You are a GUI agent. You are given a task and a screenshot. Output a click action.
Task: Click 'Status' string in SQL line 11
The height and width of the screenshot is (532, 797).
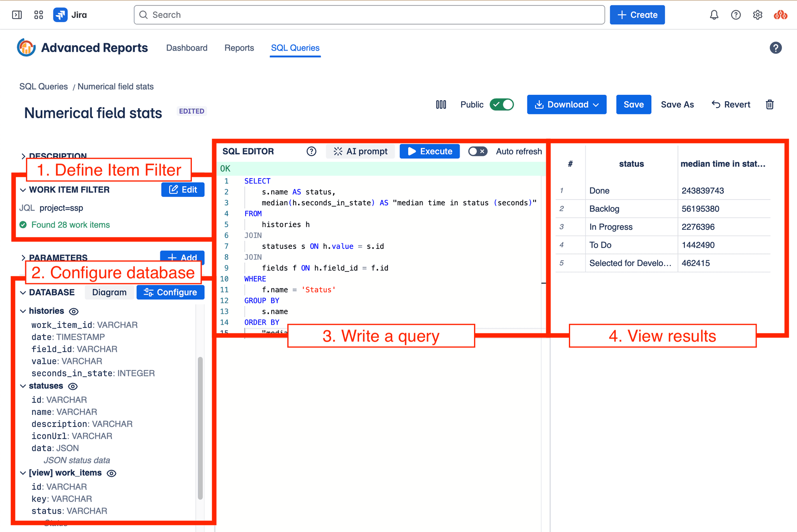coord(318,290)
